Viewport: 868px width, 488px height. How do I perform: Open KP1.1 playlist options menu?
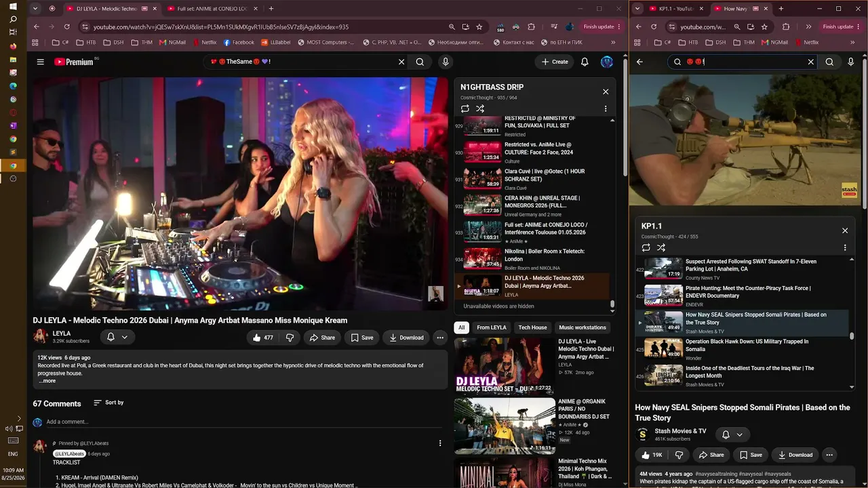845,247
